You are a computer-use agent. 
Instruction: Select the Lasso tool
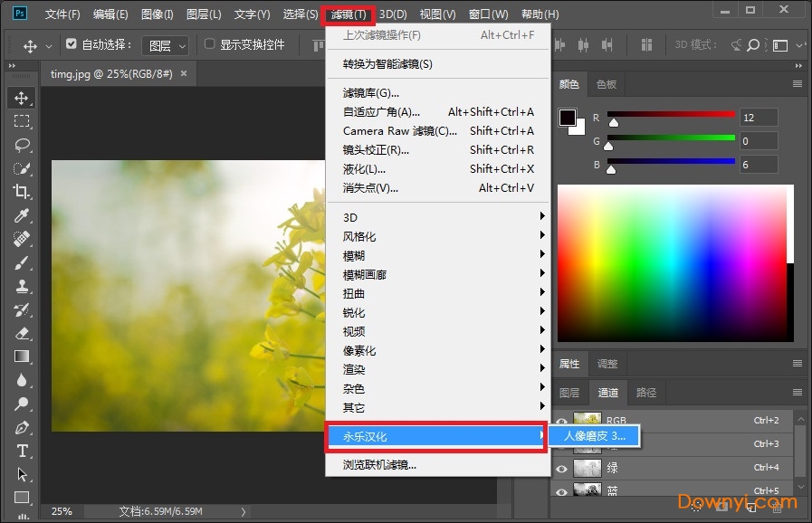(x=22, y=145)
